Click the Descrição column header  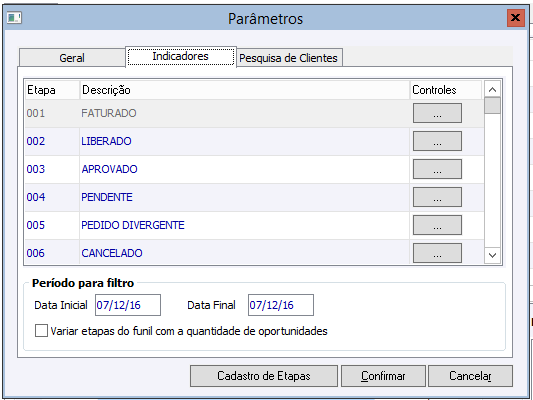pyautogui.click(x=245, y=90)
